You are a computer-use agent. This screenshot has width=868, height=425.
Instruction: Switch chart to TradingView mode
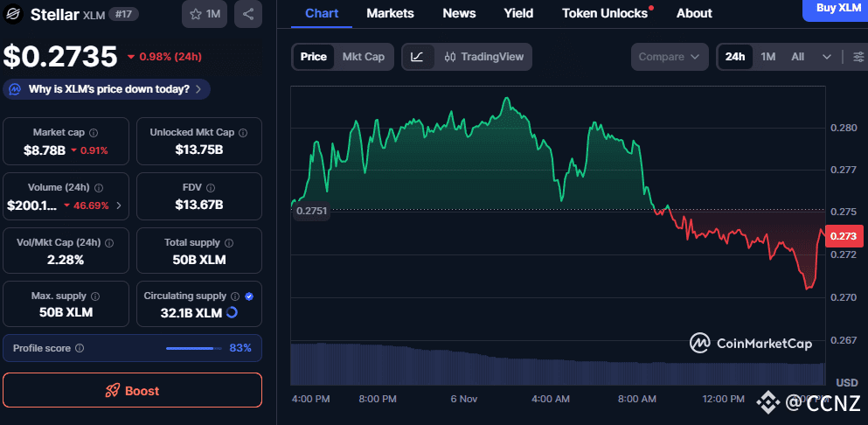483,57
